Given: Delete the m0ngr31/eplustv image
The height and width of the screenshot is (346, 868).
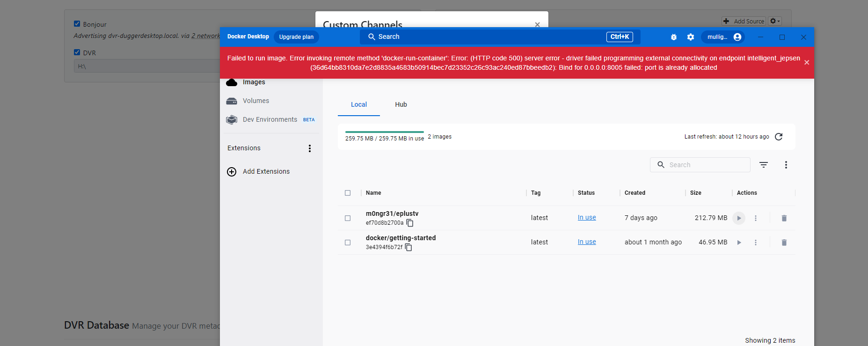Looking at the screenshot, I should 784,218.
